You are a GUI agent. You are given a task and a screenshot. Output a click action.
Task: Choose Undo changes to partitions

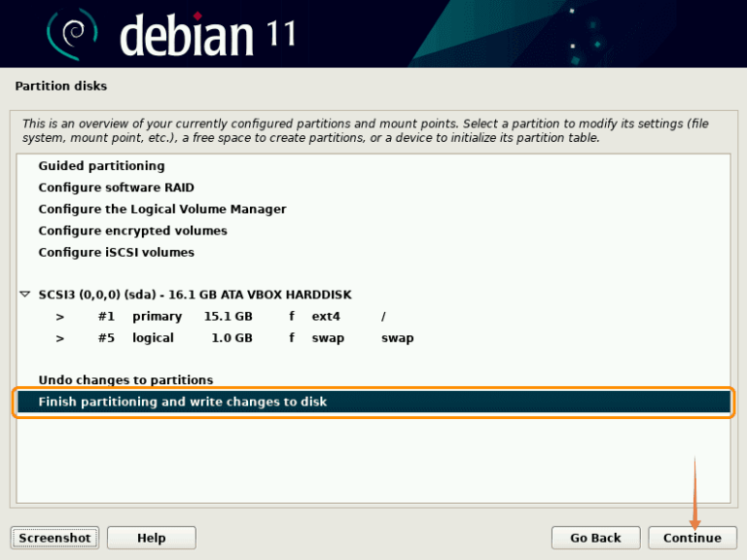coord(125,380)
